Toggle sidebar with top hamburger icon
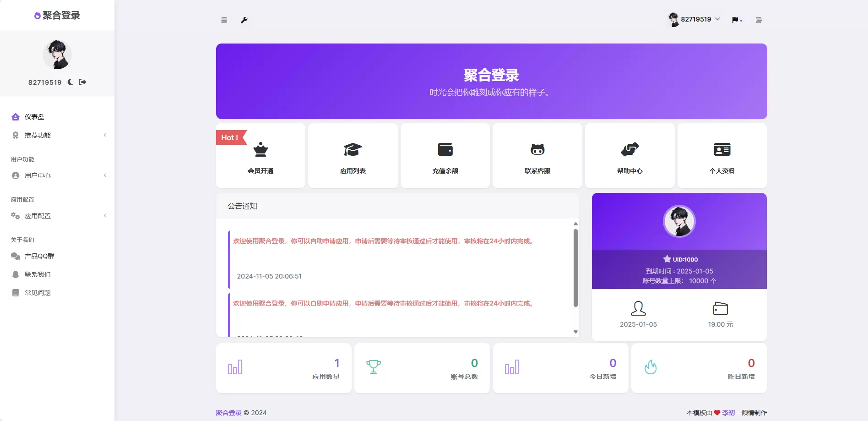 224,20
